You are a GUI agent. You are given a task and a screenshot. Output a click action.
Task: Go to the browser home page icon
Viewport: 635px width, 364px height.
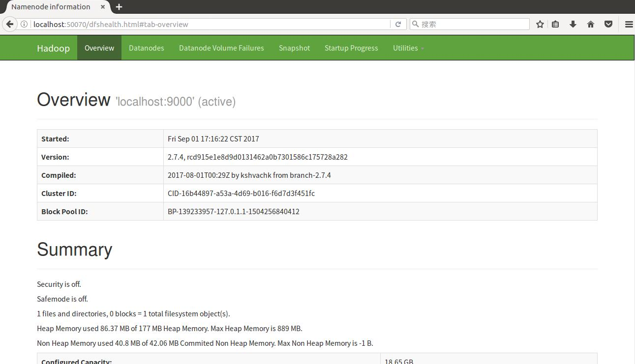(591, 24)
